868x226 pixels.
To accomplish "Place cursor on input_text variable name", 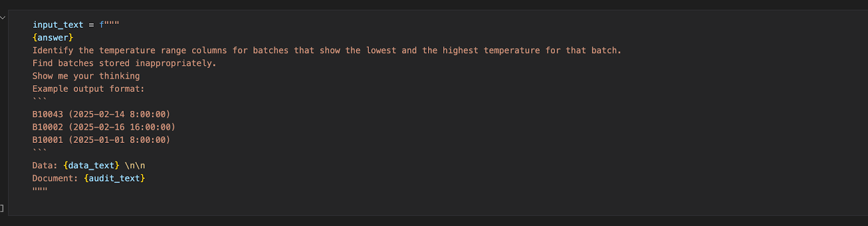I will point(58,25).
